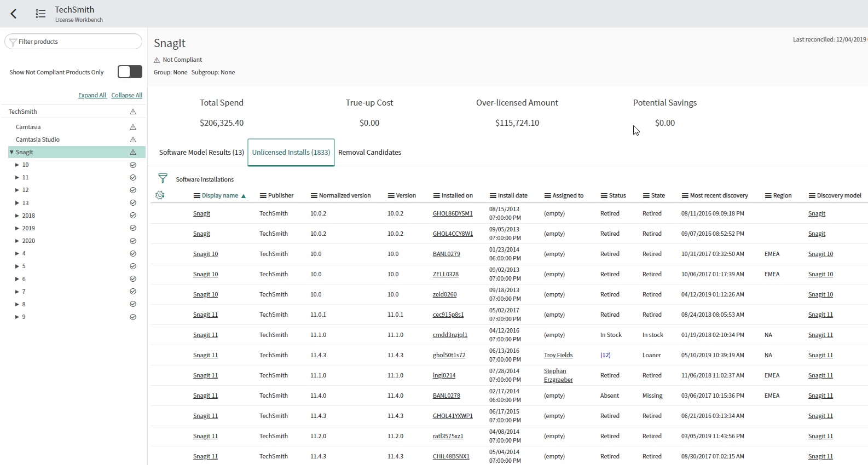Open Stephan Erzgraeber user link
The width and height of the screenshot is (868, 465).
click(x=558, y=375)
